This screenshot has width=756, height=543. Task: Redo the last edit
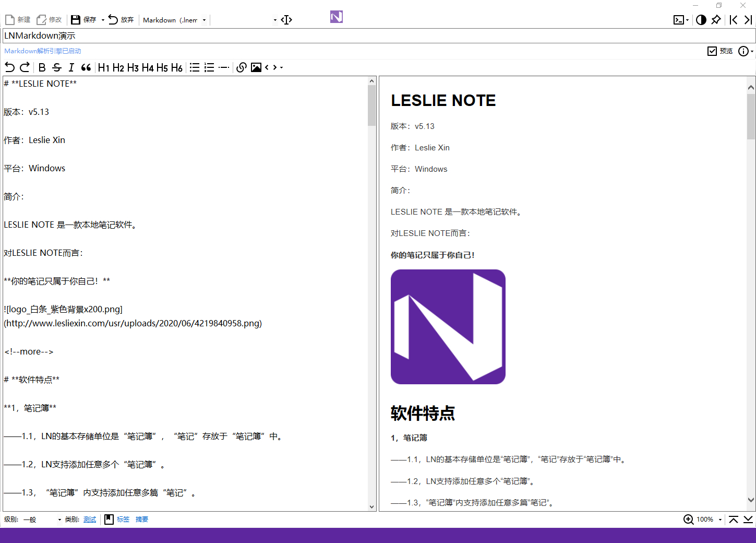coord(25,67)
